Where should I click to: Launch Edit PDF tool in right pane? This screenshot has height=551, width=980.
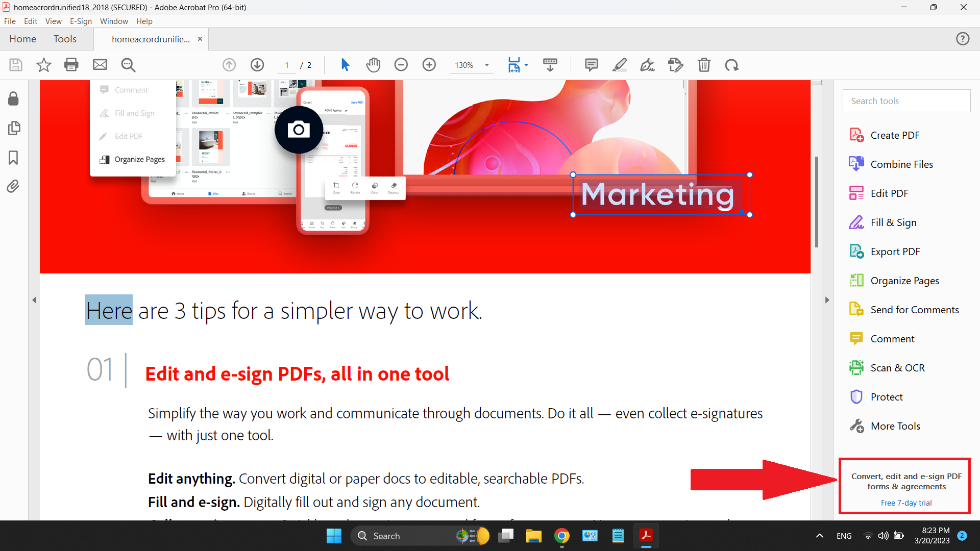[879, 193]
